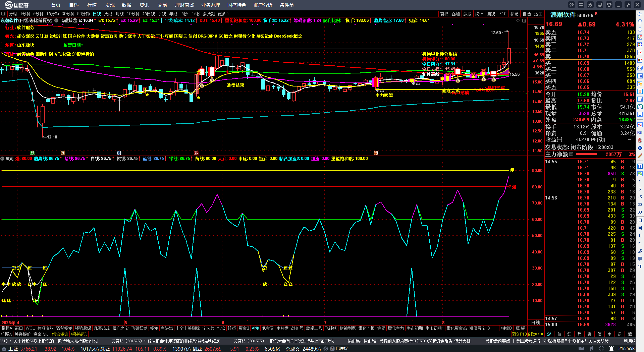Select the 笔 tab in bottom right panel
Image resolution: width=644 pixels, height=352 pixels.
[549, 334]
